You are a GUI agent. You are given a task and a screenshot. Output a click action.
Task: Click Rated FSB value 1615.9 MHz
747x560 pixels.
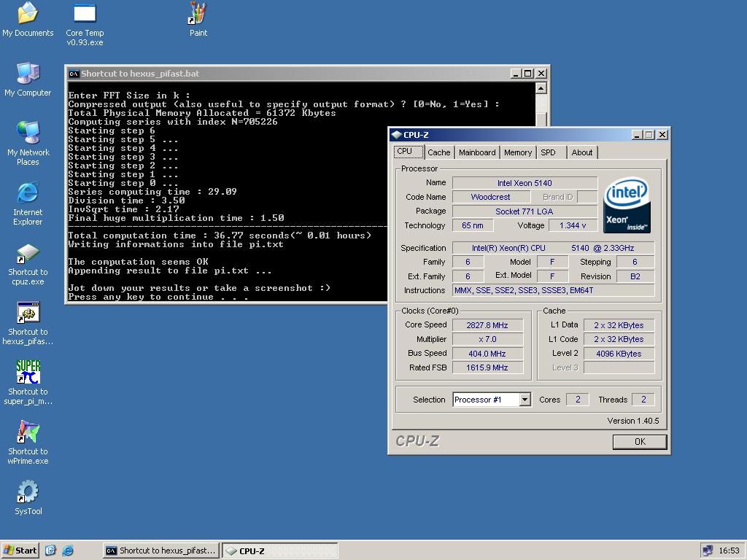(x=487, y=367)
